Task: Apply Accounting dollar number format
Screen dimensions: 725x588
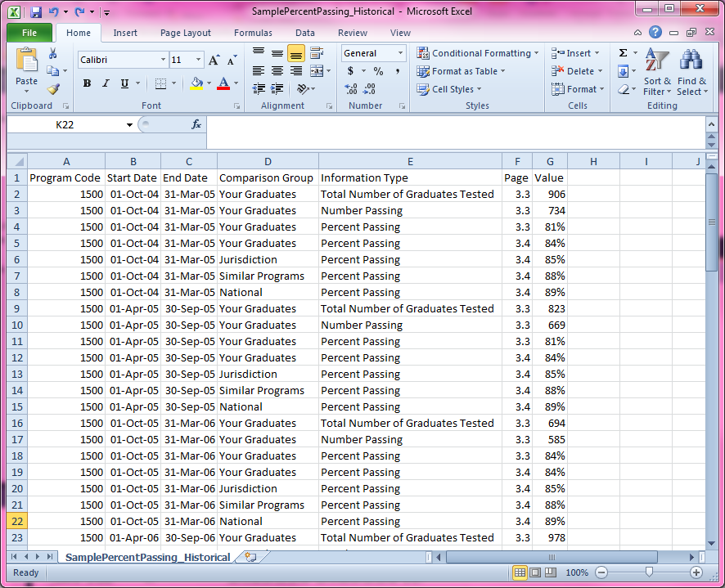Action: pyautogui.click(x=350, y=70)
